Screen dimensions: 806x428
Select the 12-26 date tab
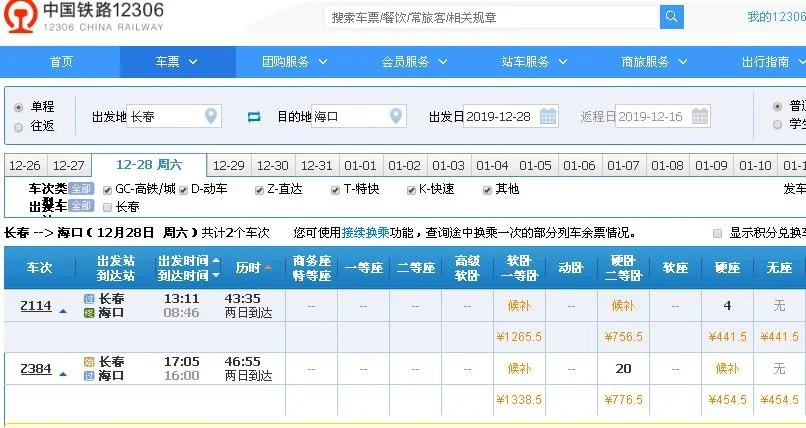pos(25,165)
